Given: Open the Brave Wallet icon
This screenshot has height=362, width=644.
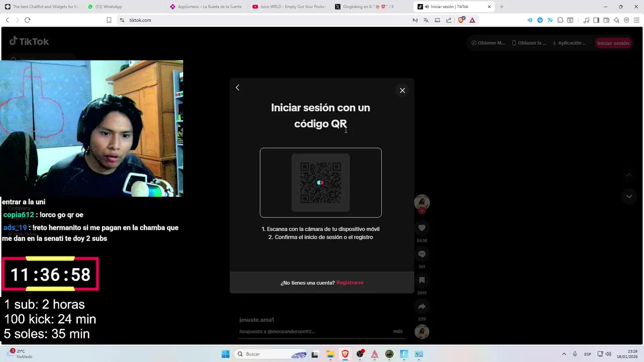Looking at the screenshot, I should coord(606,20).
